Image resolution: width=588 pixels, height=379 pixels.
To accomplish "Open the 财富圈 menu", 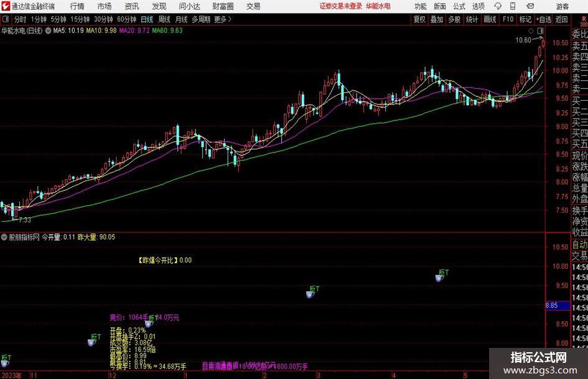I will 223,6.
